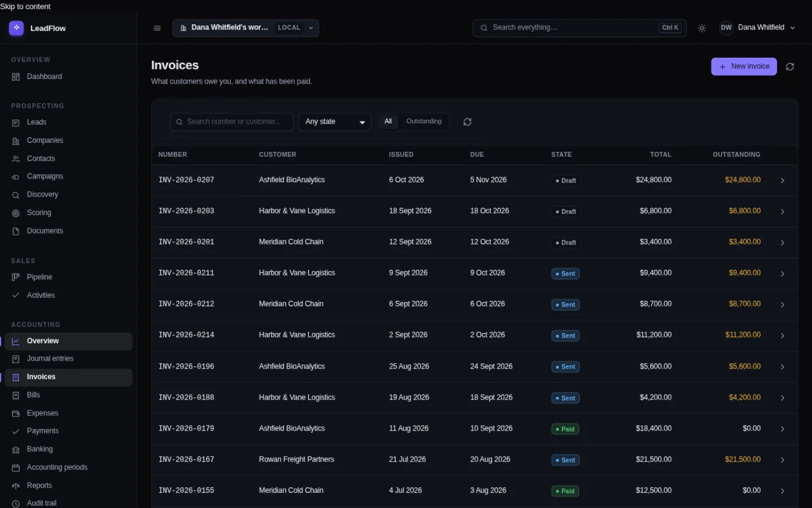Click the New invoice button
The image size is (812, 508).
[x=744, y=67]
